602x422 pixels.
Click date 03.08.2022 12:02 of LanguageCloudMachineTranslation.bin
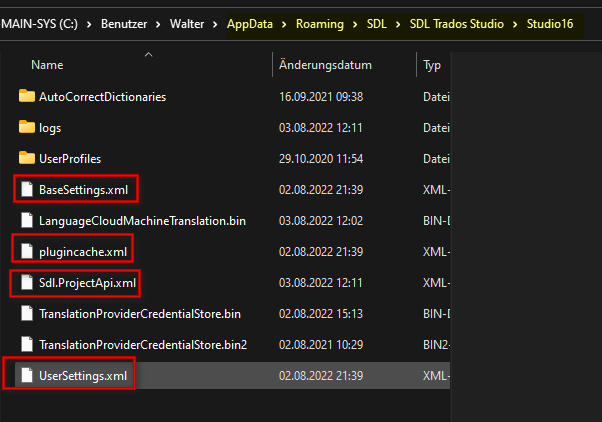point(321,221)
